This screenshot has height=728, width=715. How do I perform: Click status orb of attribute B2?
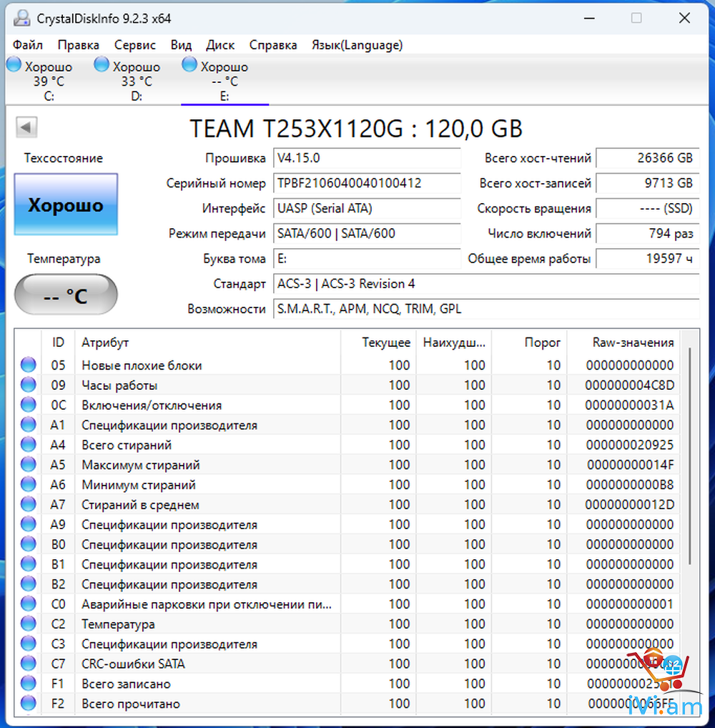click(29, 584)
